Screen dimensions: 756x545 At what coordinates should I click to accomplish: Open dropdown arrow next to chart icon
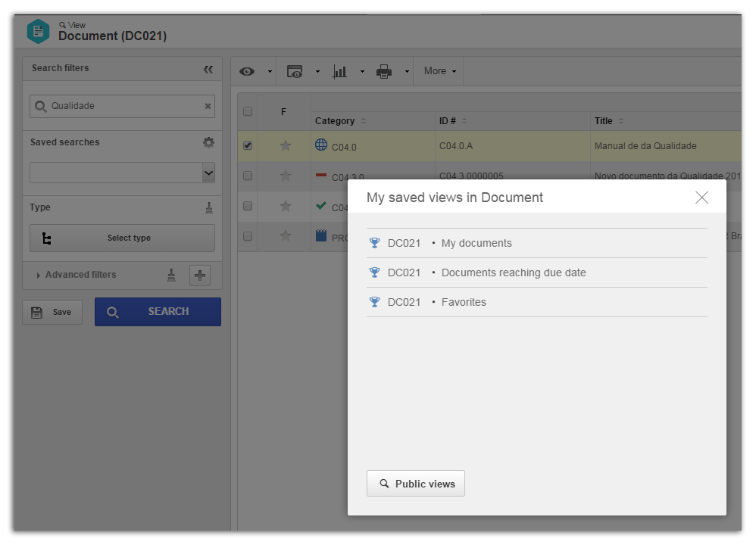[x=362, y=72]
